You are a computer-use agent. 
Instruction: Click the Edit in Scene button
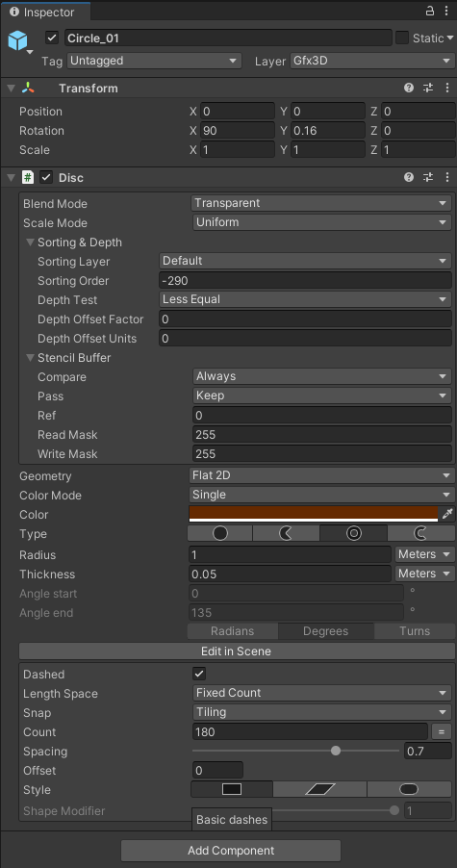tap(237, 651)
